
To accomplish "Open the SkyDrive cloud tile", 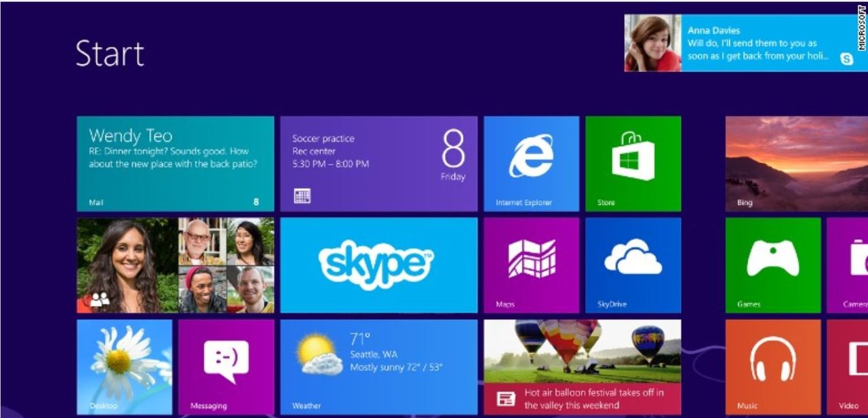I will pos(633,265).
